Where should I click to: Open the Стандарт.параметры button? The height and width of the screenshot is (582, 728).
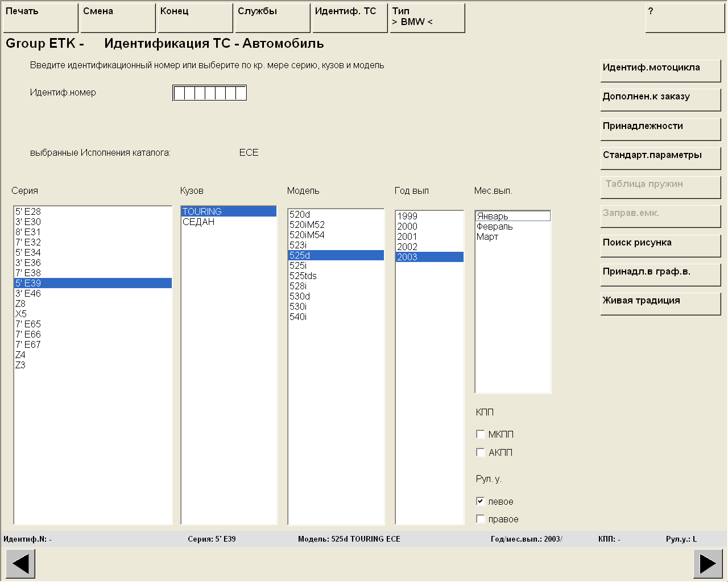(x=661, y=159)
